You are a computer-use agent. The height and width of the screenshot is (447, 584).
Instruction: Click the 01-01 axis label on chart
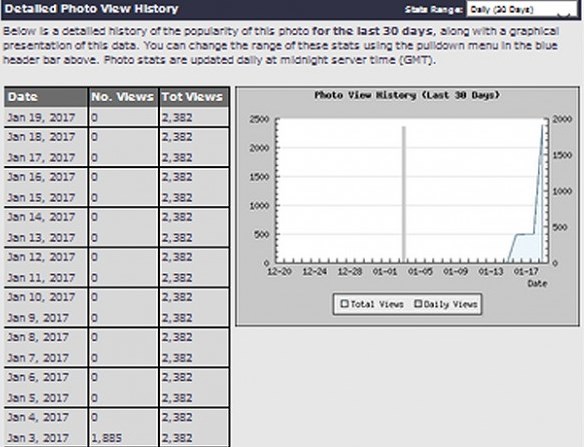tap(385, 272)
